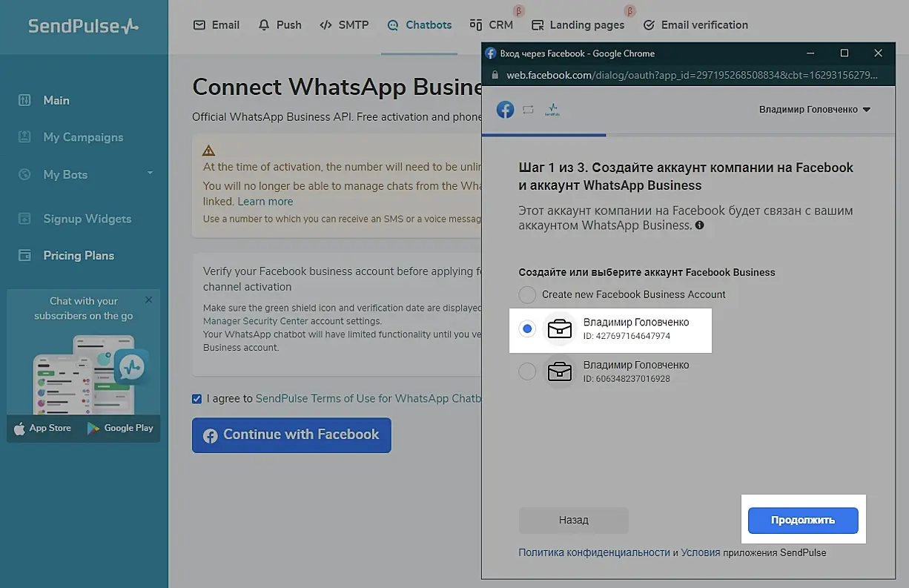Click the My Campaigns icon
This screenshot has width=909, height=588.
24,137
